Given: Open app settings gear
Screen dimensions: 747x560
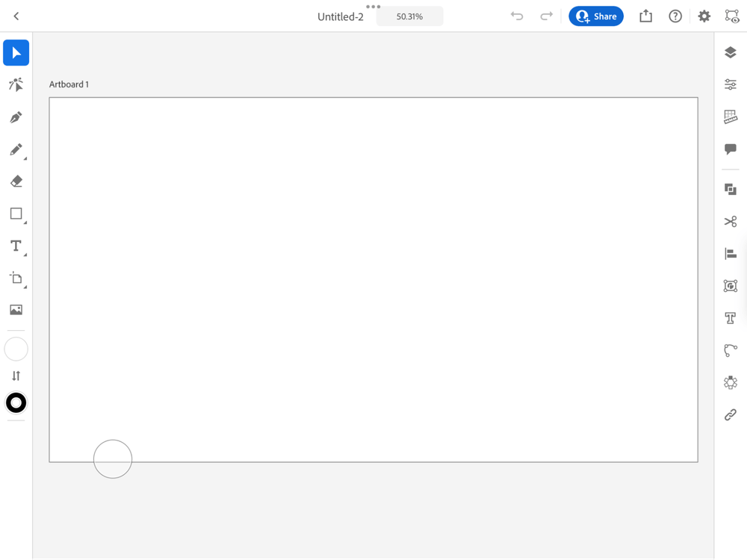Looking at the screenshot, I should click(704, 16).
